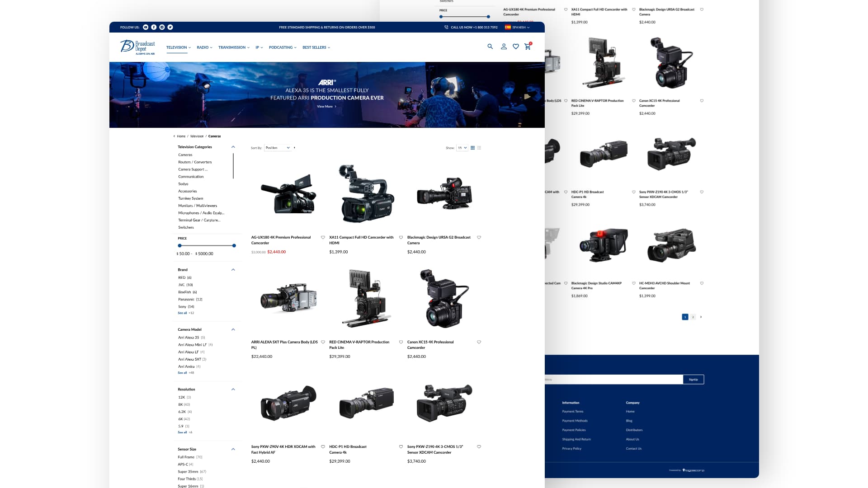Viewport: 868px width, 488px height.
Task: Click the Television Categories list scrollbar
Action: point(233,166)
